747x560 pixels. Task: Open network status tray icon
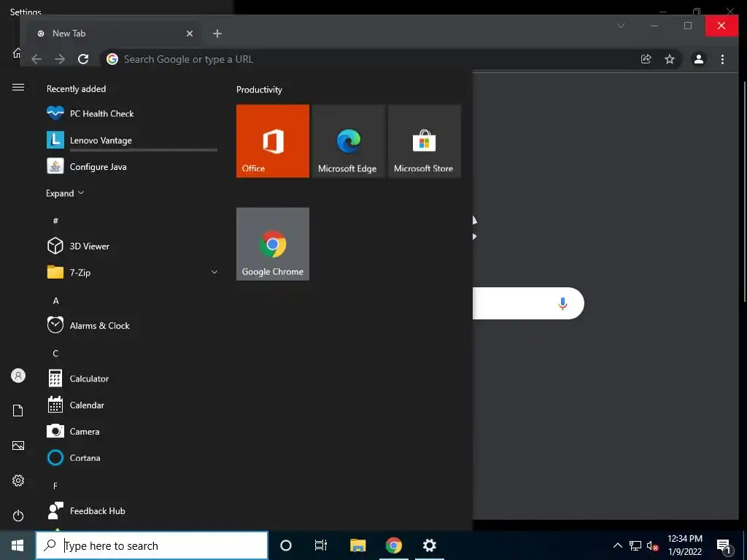[635, 545]
